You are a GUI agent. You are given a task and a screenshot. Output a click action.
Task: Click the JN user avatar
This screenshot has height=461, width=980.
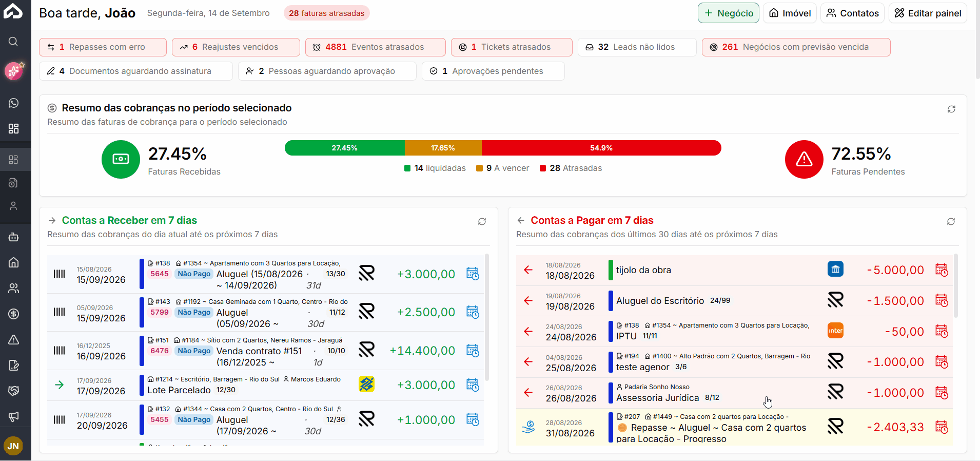(13, 446)
